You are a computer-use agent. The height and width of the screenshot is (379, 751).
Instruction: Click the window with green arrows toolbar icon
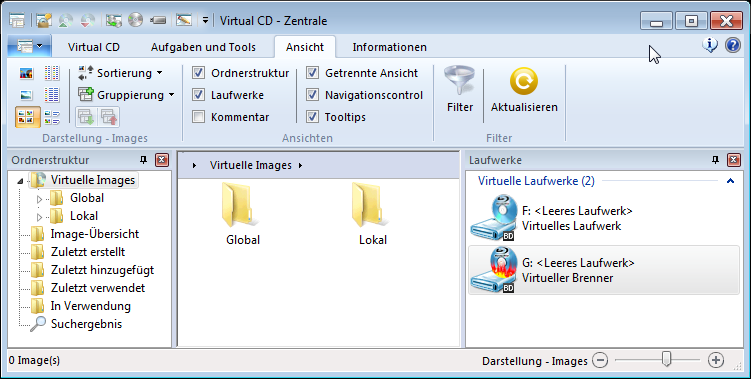coord(114,20)
